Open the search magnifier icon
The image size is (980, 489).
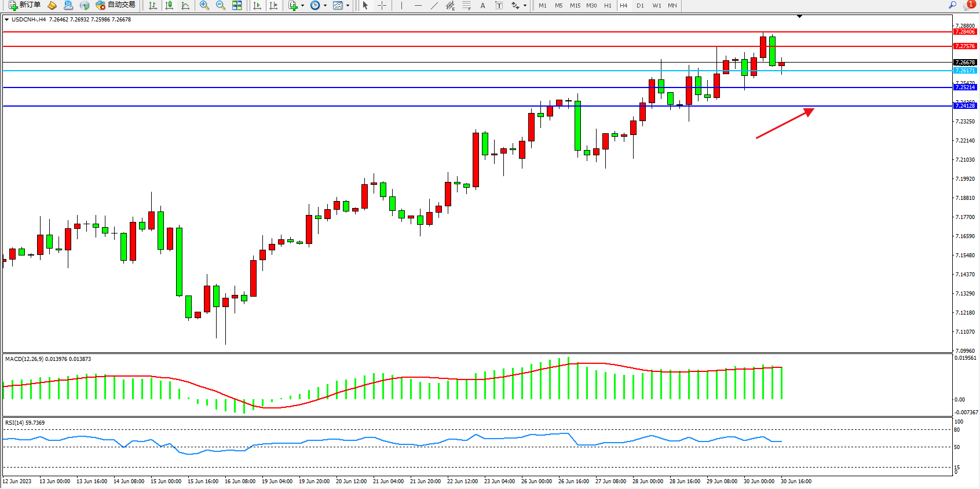coord(952,5)
